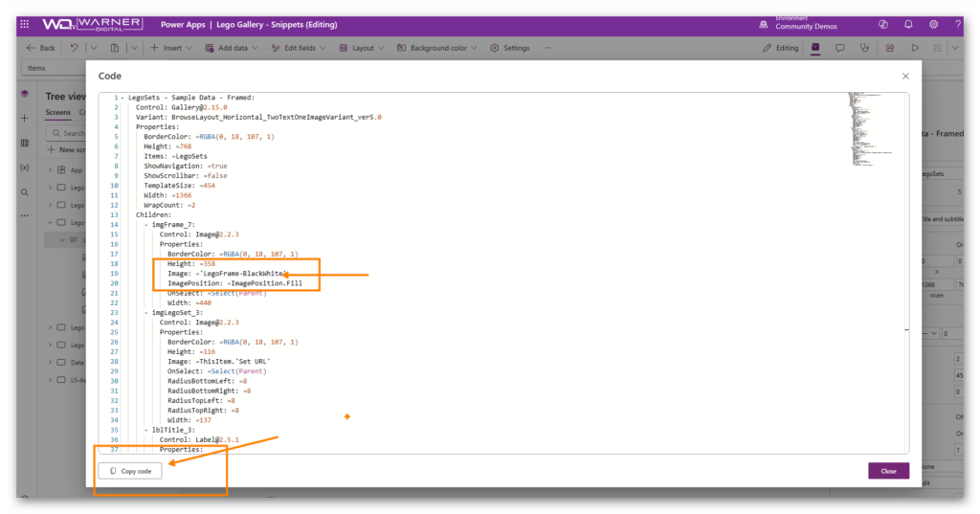Click the '- lblTitle_3:' line

click(x=169, y=430)
